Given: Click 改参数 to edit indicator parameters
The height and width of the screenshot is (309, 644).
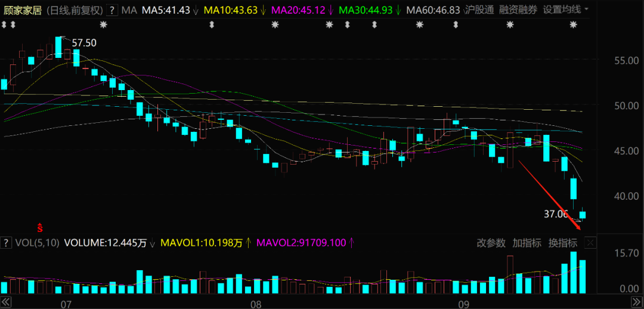Looking at the screenshot, I should [x=491, y=243].
